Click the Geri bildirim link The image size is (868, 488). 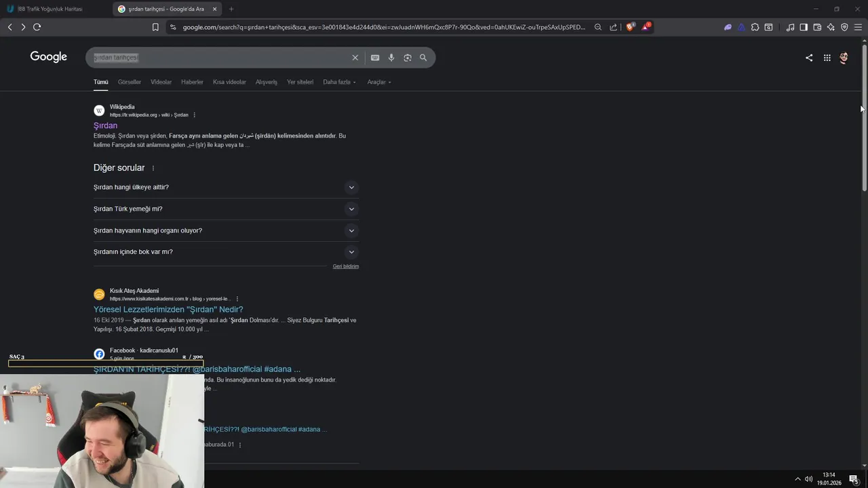(346, 266)
